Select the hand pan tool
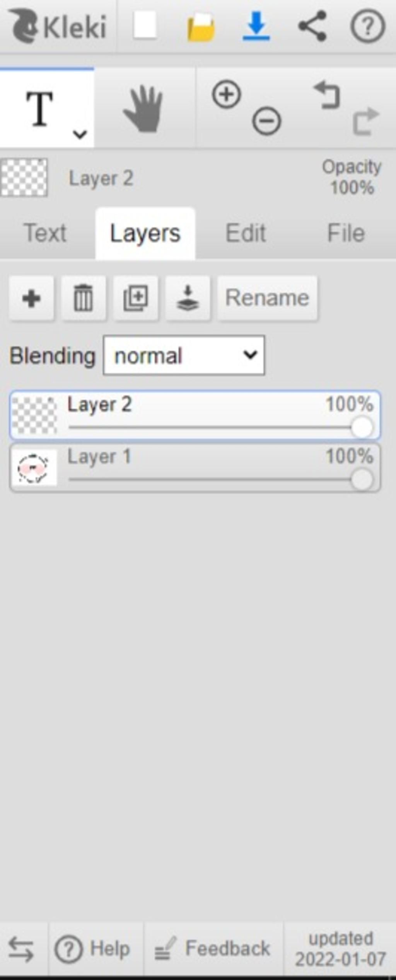 (x=143, y=109)
